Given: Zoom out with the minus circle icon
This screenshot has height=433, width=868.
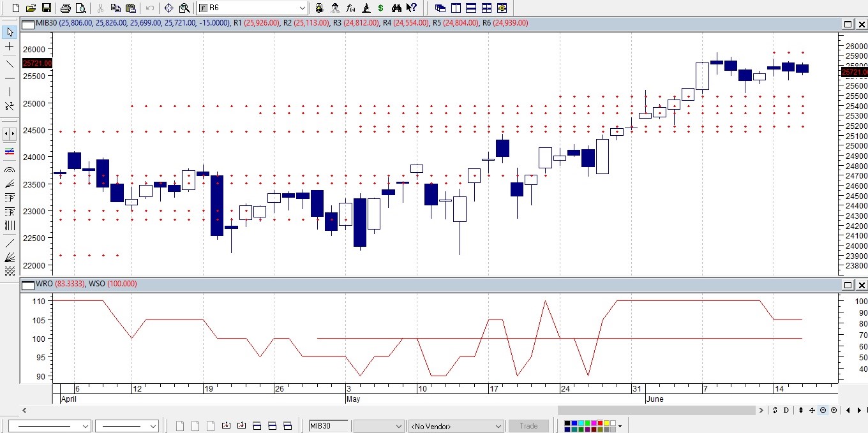Looking at the screenshot, I should point(823,410).
